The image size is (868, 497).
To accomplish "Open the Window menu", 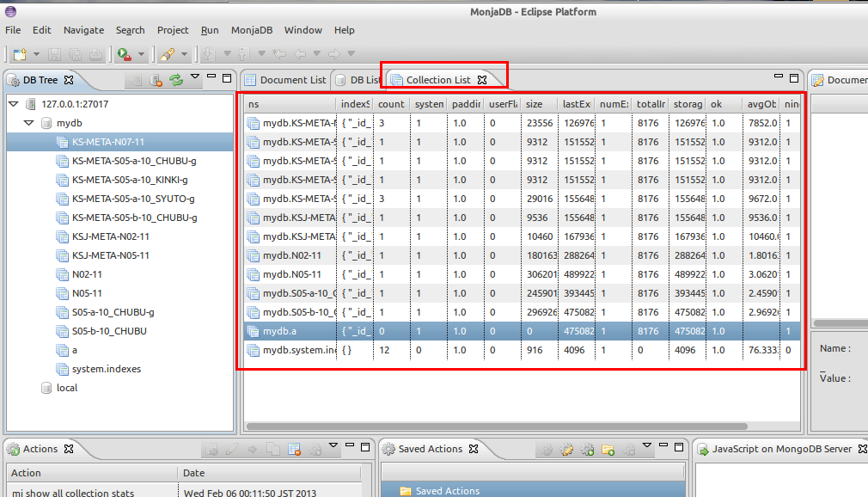I will 303,30.
